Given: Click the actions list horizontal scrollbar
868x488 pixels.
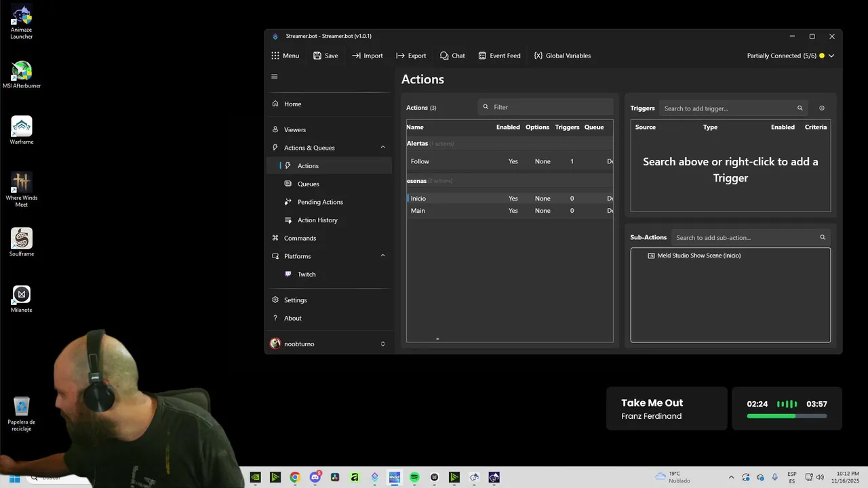Looking at the screenshot, I should coord(437,339).
